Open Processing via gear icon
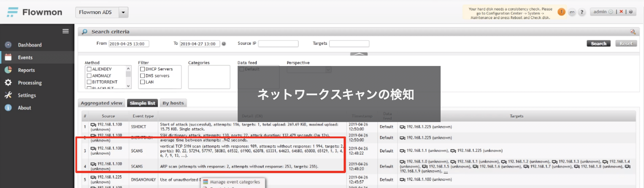The height and width of the screenshot is (188, 644). click(8, 82)
